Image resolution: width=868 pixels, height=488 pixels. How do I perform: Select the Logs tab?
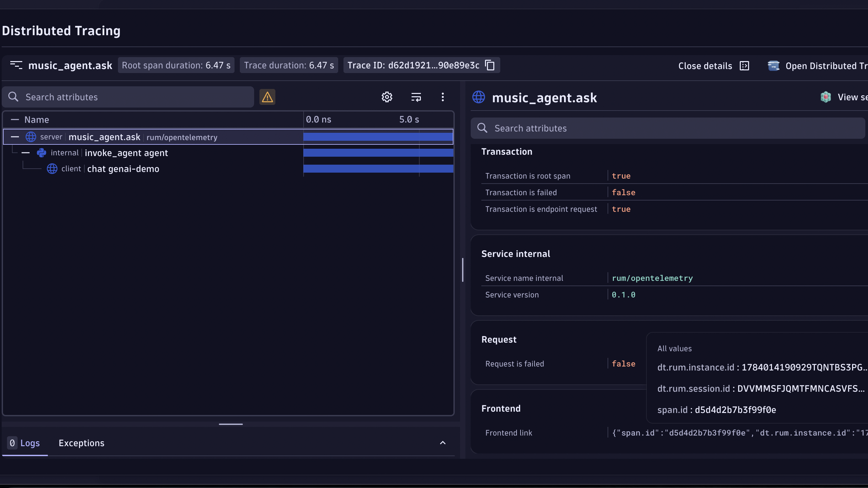point(25,443)
